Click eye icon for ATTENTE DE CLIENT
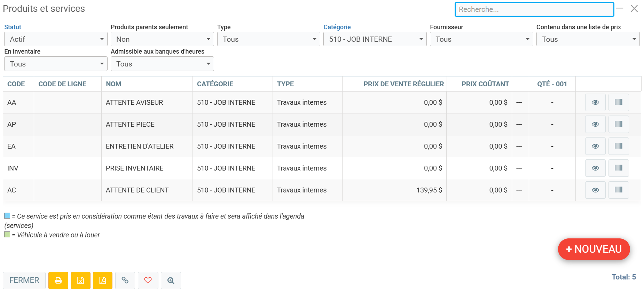 (x=595, y=190)
